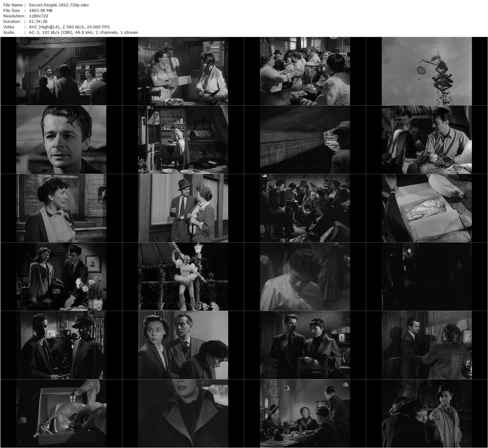Open the thumbnail of the parachute tower
The height and width of the screenshot is (448, 488).
coord(426,71)
